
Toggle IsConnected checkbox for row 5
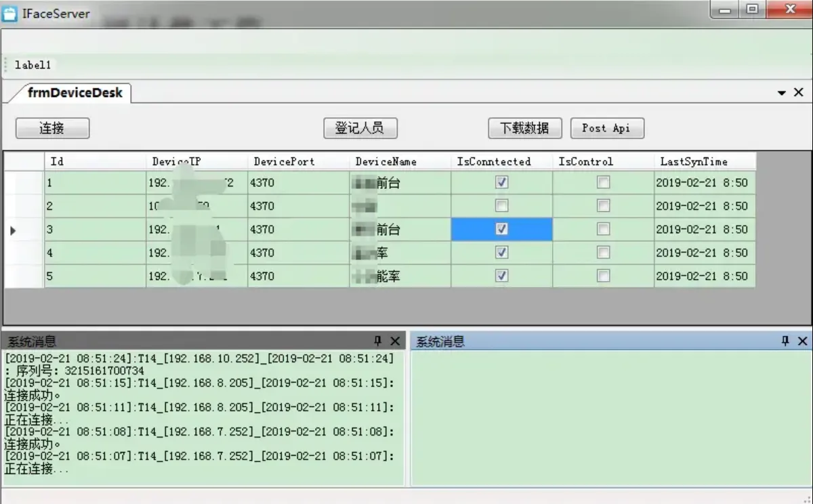tap(501, 276)
